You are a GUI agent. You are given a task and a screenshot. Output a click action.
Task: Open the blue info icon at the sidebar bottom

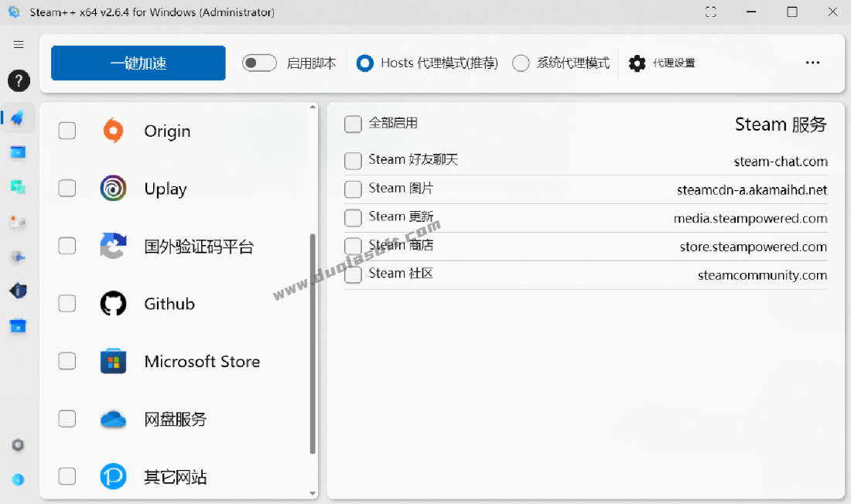click(x=18, y=479)
